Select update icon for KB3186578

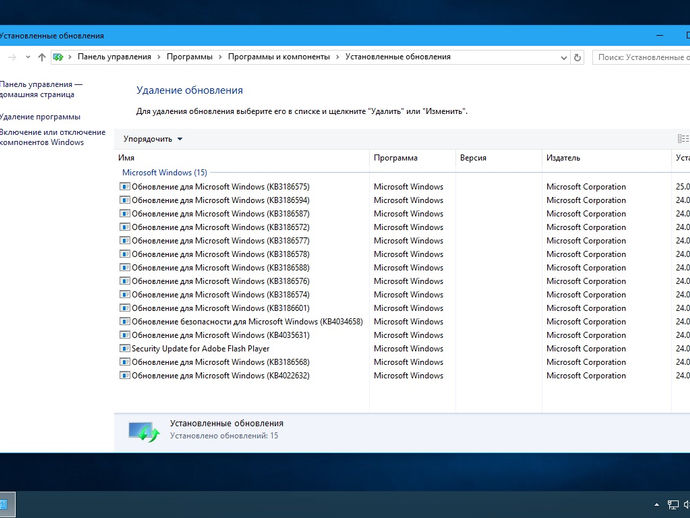(x=125, y=254)
